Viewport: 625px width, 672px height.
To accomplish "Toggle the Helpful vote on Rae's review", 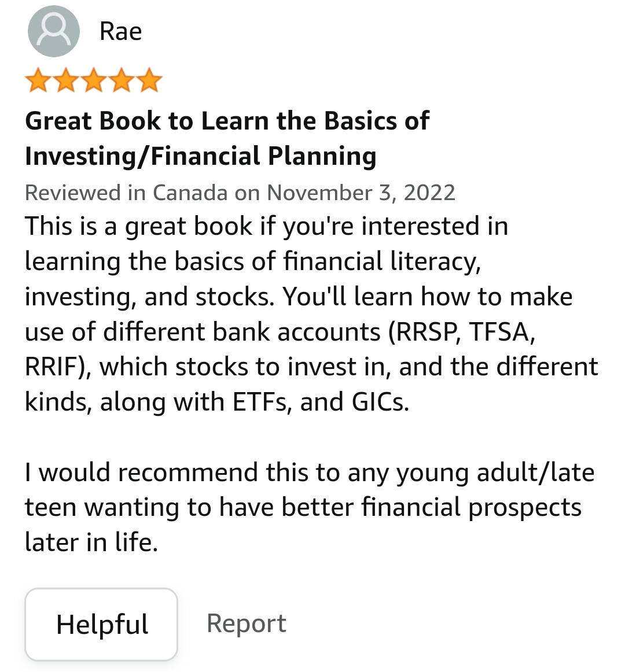I will (101, 624).
